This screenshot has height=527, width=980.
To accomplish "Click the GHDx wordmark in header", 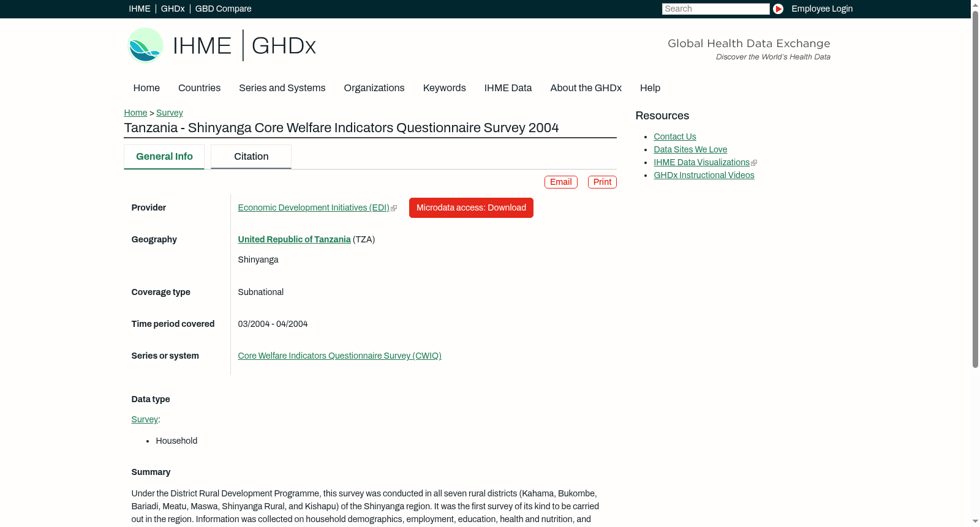I will [x=284, y=46].
